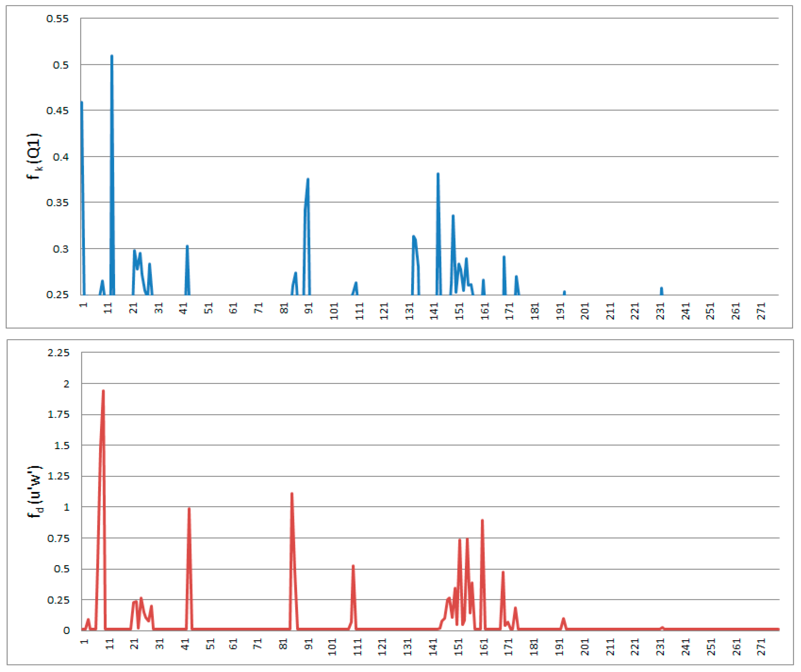Click the tallest blue peak above 0.5
Screen dimensions: 801x672
[x=112, y=57]
